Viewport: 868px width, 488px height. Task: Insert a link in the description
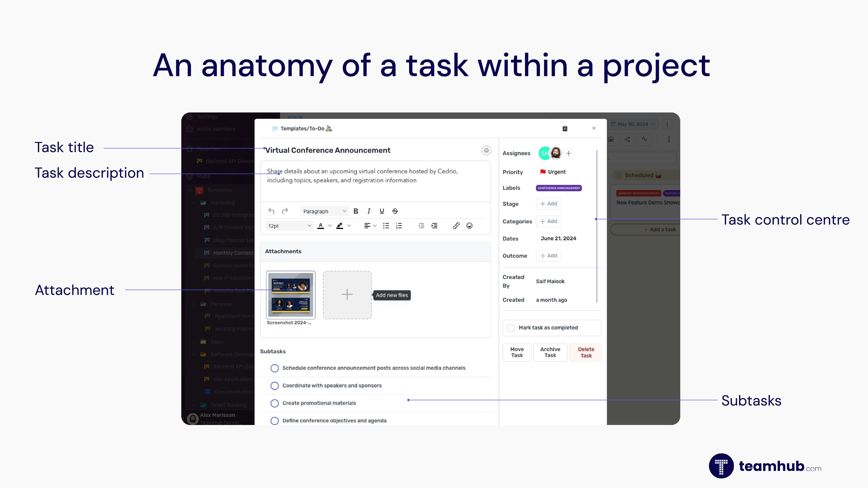(x=456, y=226)
